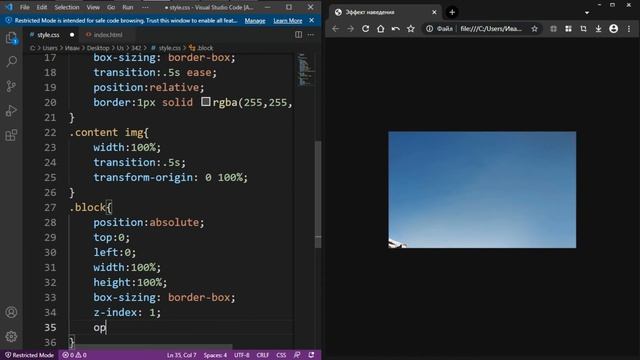This screenshot has height=360, width=640.
Task: Open the Run menu
Action: coord(128,7)
